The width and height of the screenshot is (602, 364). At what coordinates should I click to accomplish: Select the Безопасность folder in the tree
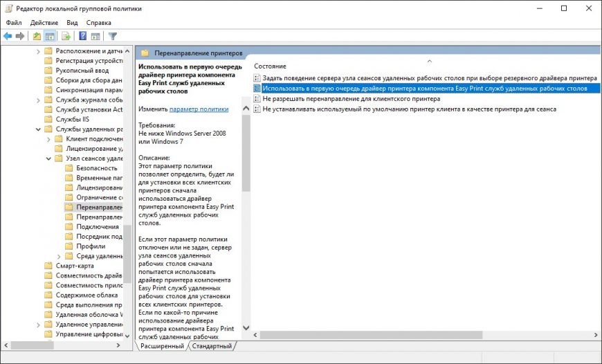[x=96, y=168]
